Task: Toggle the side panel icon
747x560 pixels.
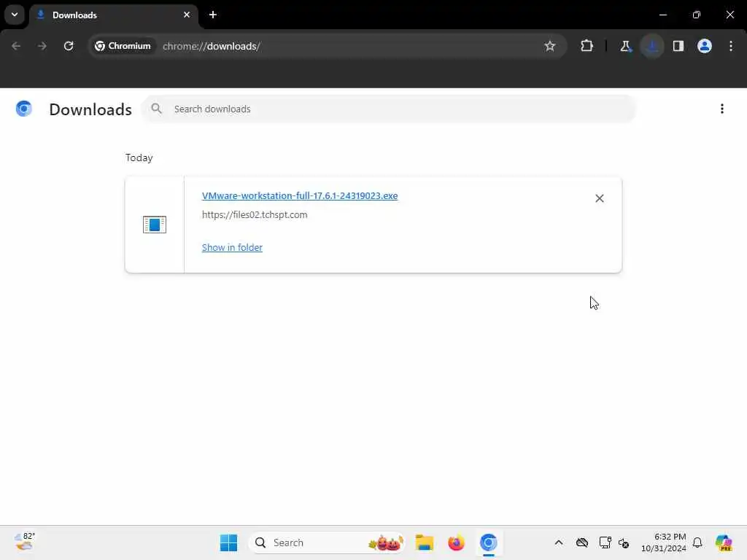Action: pos(678,46)
